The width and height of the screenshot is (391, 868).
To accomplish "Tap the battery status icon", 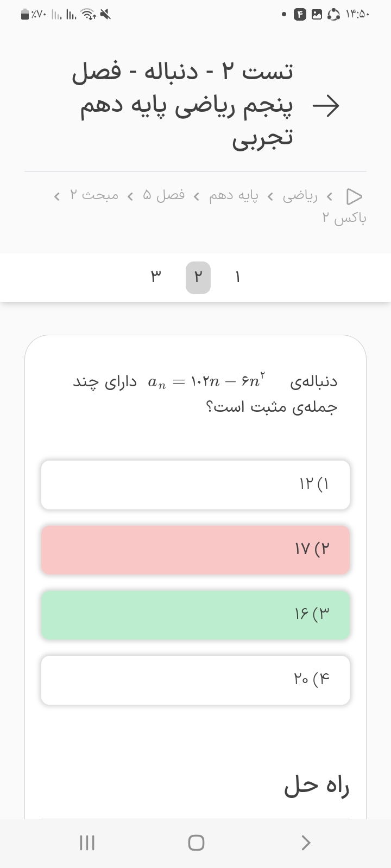I will (25, 15).
